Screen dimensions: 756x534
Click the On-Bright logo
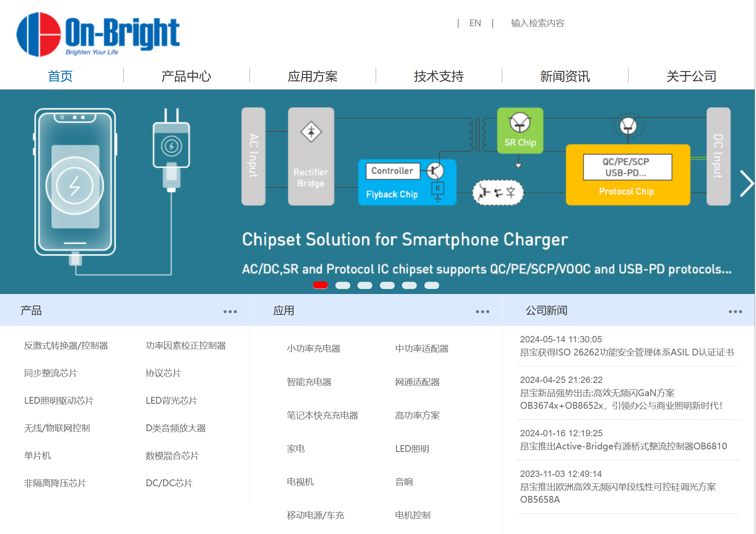point(98,34)
